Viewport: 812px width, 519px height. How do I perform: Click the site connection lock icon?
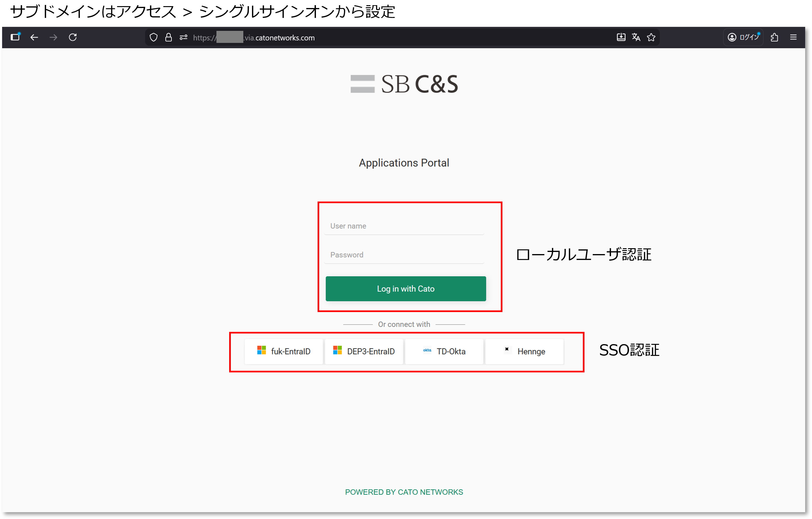[169, 37]
